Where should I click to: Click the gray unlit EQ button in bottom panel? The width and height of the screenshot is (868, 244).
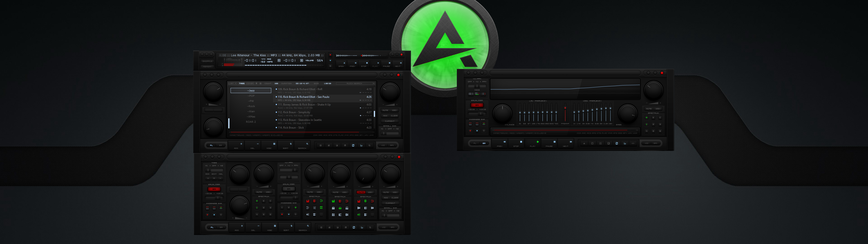[x=288, y=189]
